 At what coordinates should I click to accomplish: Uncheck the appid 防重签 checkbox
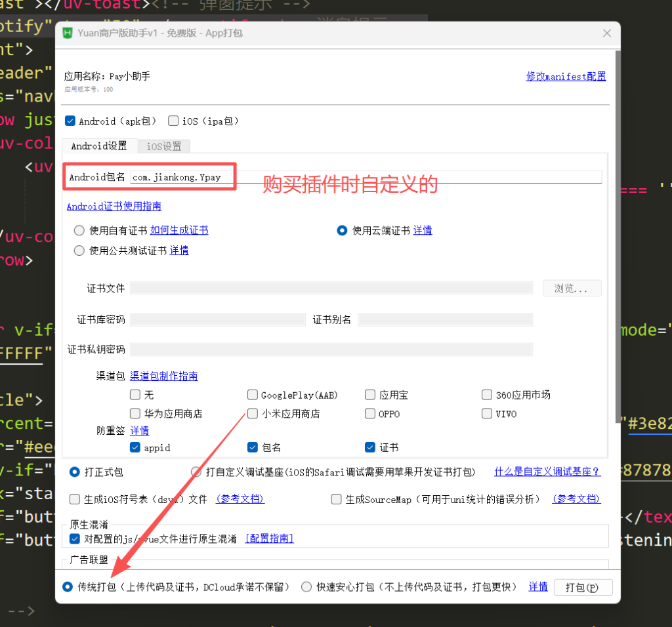click(x=135, y=447)
